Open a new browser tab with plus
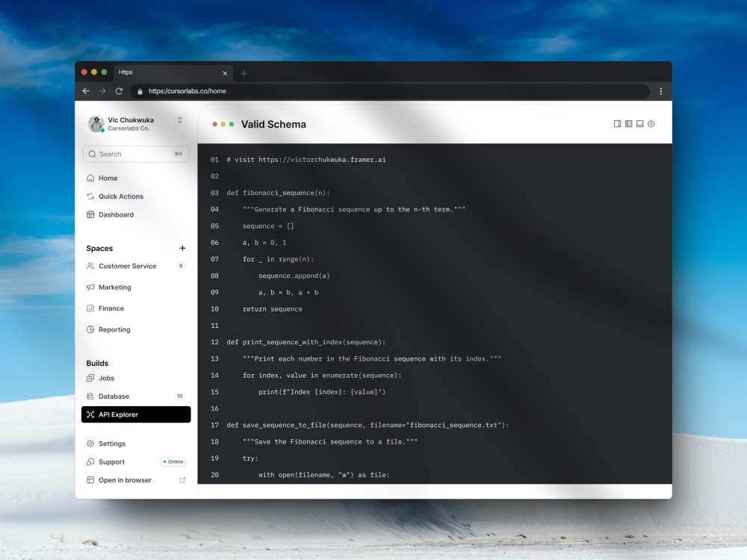The height and width of the screenshot is (560, 747). [244, 73]
